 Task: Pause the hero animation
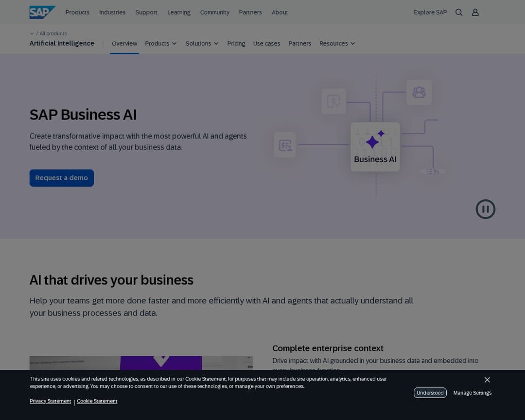485,209
